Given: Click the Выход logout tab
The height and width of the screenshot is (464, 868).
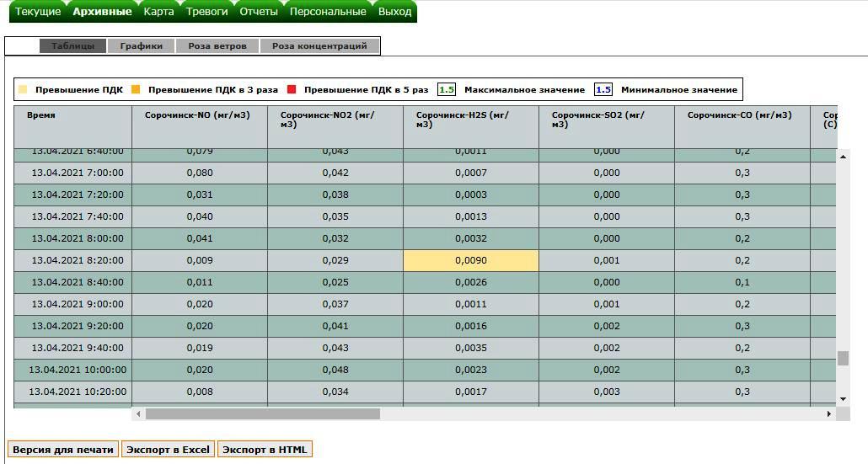Looking at the screenshot, I should click(394, 12).
